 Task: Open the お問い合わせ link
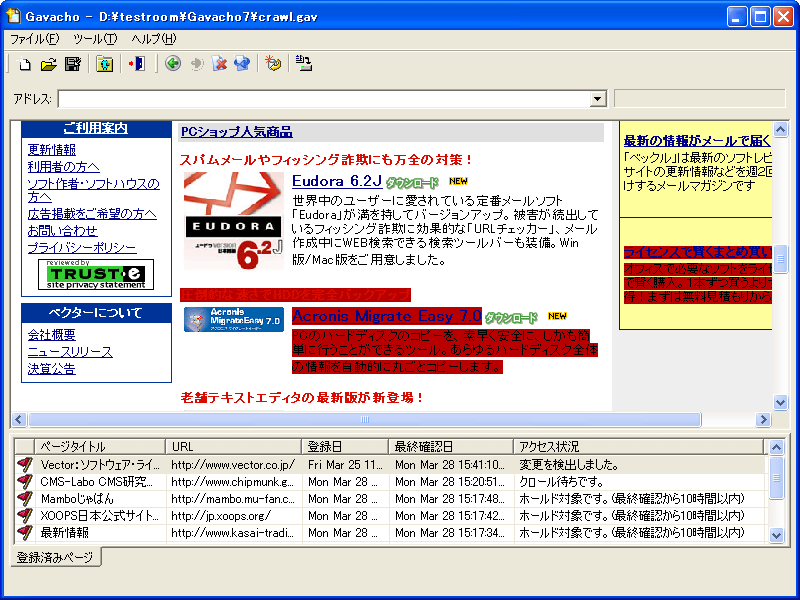[63, 231]
